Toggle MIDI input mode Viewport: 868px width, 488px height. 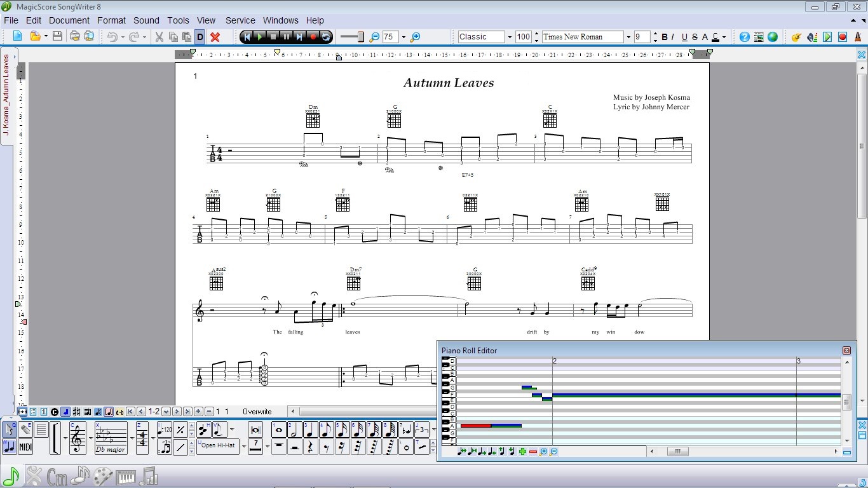pos(25,447)
